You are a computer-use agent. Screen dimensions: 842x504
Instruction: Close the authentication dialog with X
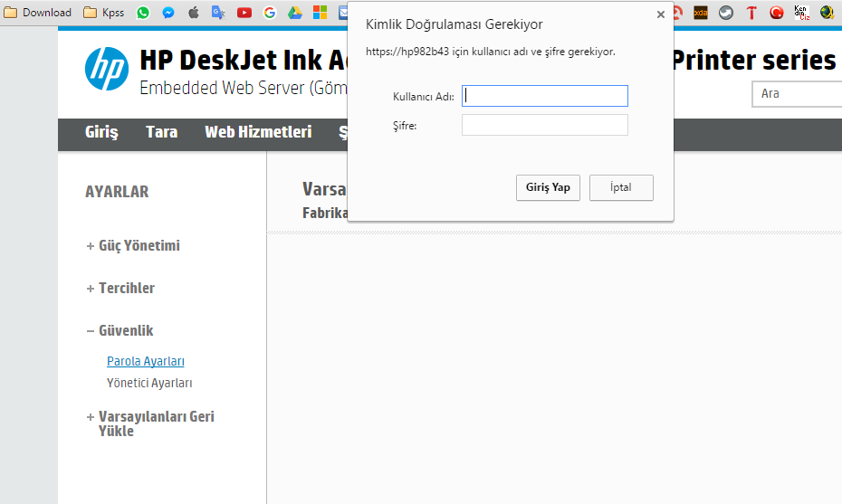661,14
